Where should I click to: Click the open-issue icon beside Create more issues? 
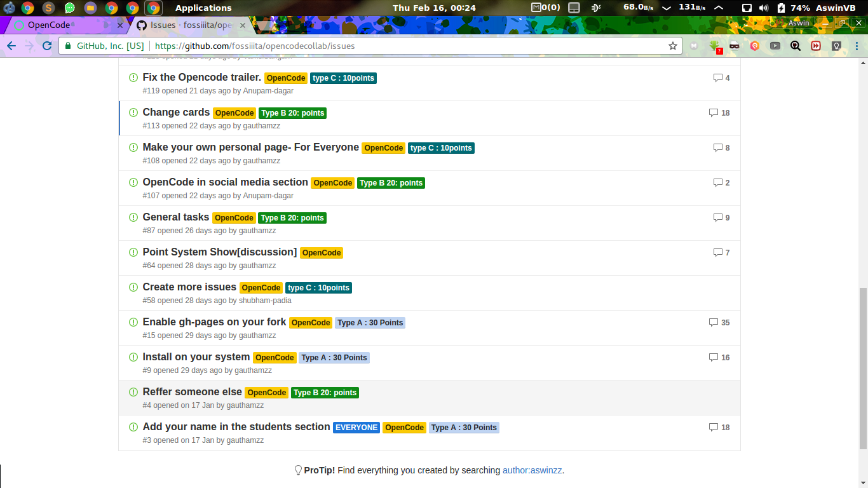click(x=133, y=287)
